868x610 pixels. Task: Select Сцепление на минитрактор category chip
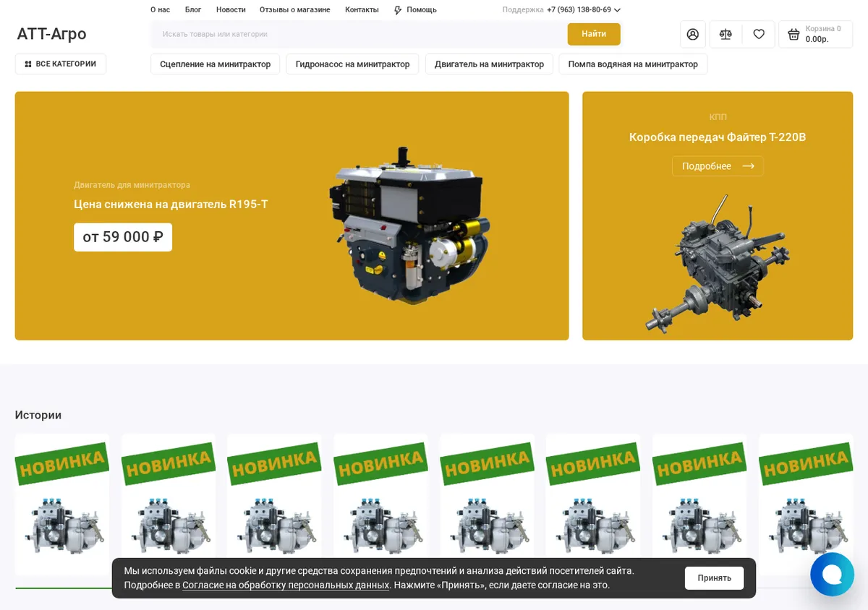[x=216, y=64]
